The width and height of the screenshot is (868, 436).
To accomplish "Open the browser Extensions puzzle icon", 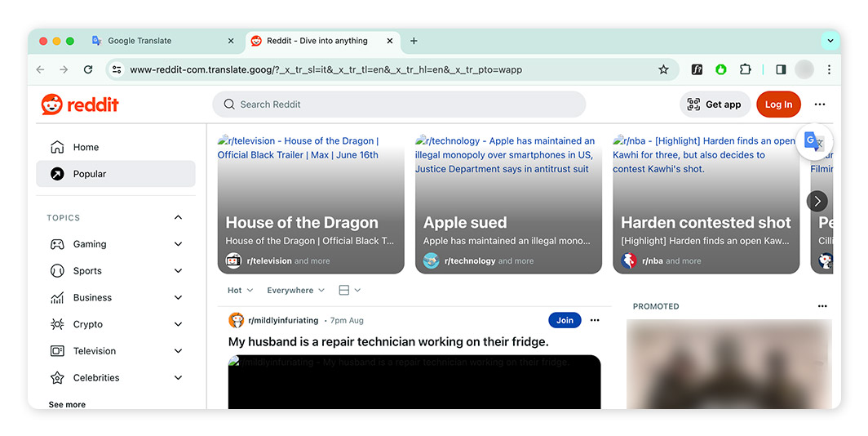I will pos(745,69).
